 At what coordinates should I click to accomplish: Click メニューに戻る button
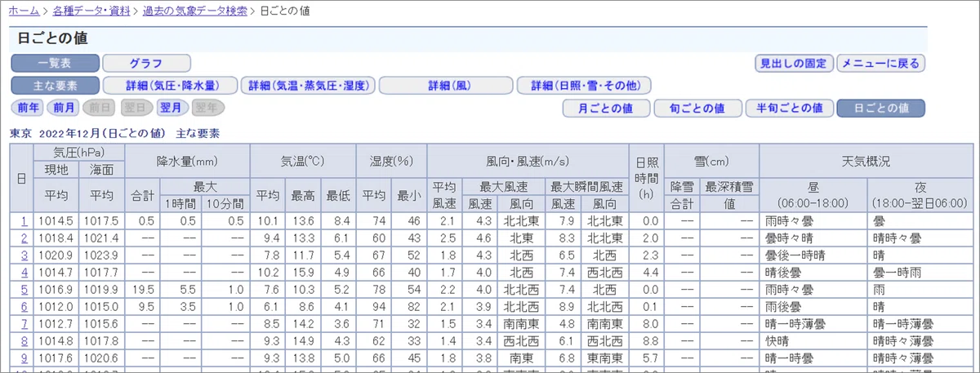[880, 63]
